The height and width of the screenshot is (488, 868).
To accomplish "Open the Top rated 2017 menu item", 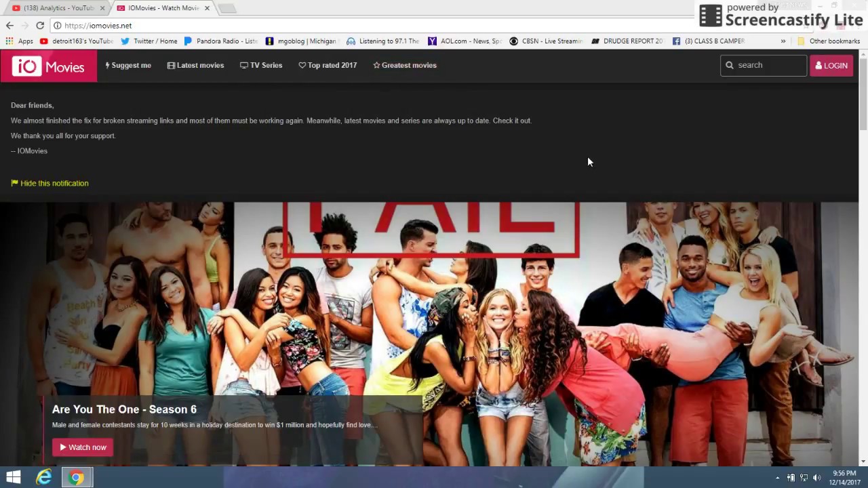I will pyautogui.click(x=328, y=65).
